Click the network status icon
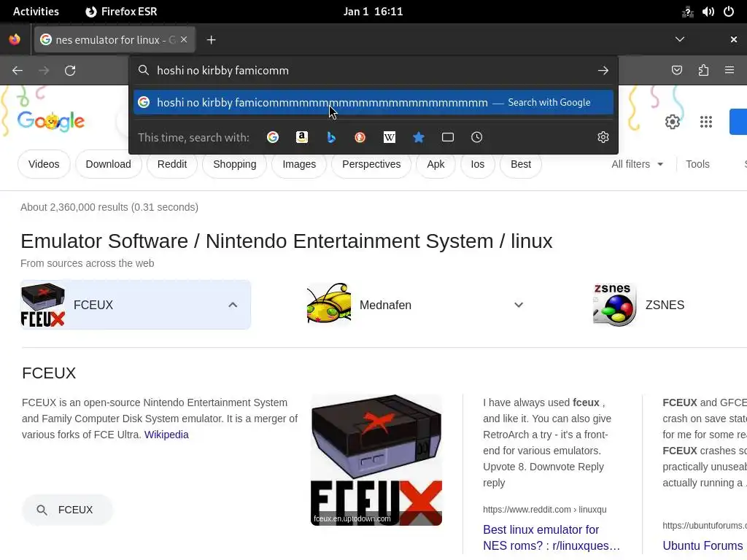 [x=687, y=12]
